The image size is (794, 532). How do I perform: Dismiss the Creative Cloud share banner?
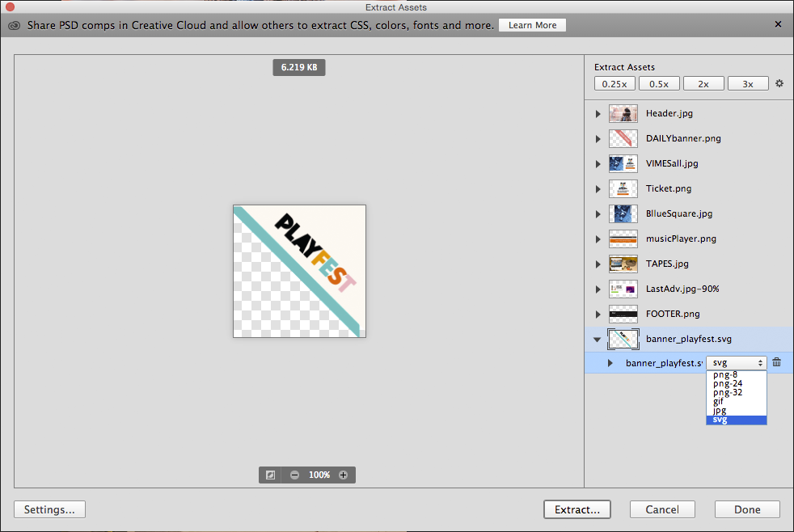pos(778,24)
